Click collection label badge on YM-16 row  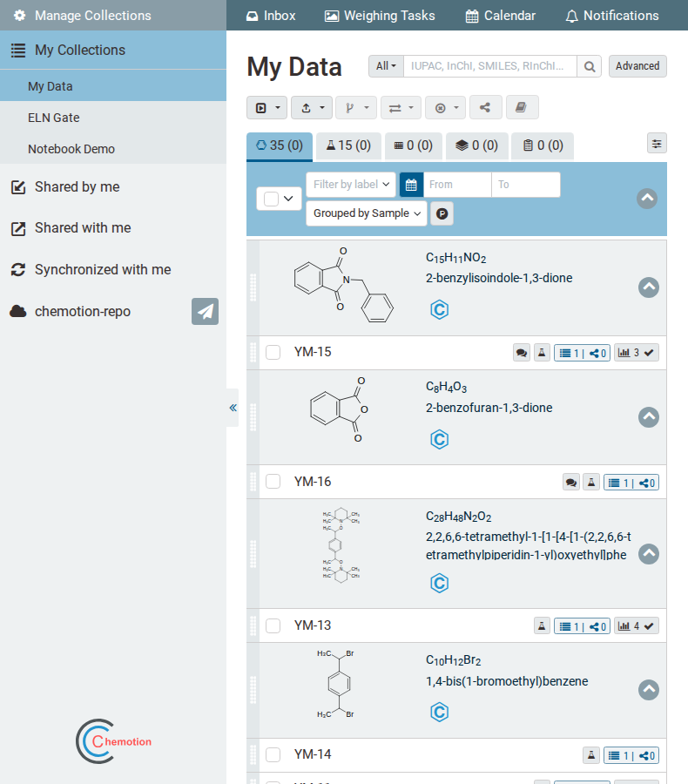coord(631,483)
